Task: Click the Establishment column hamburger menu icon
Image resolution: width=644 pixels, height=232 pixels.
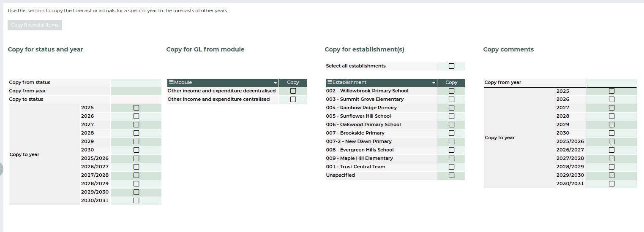Action: [x=329, y=82]
